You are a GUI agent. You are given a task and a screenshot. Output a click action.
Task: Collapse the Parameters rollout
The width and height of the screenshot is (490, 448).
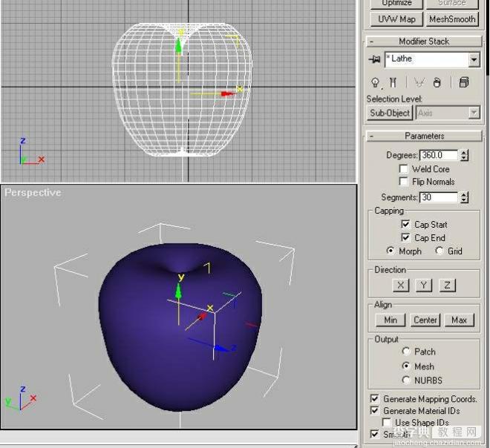[424, 136]
